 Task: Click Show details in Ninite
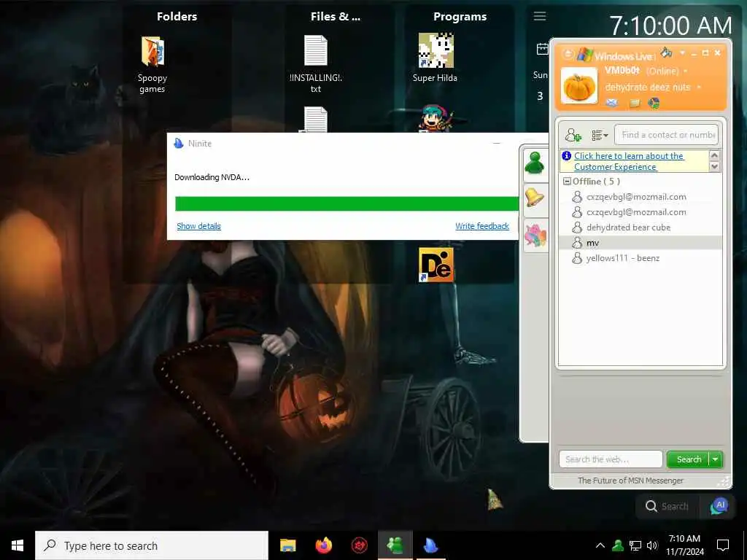(x=198, y=226)
